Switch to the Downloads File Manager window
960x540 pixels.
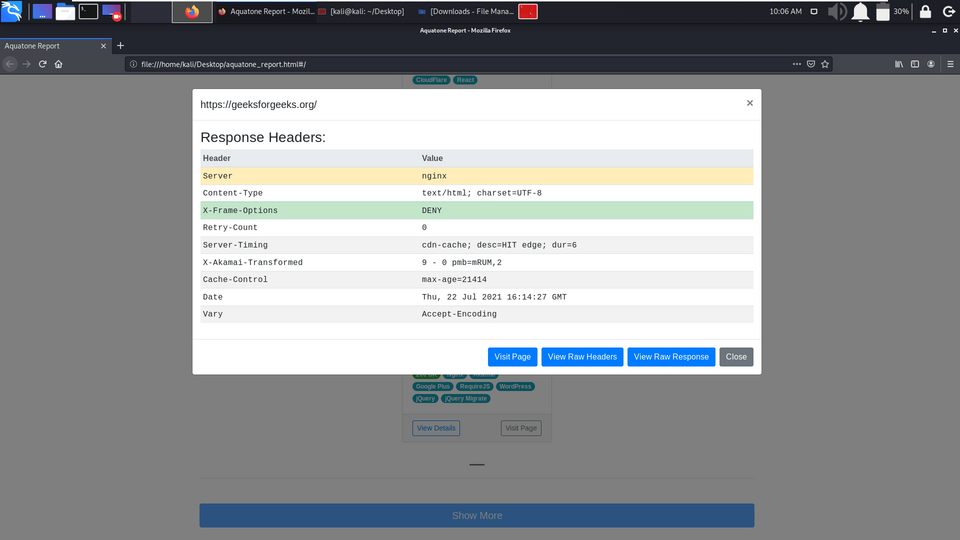466,12
